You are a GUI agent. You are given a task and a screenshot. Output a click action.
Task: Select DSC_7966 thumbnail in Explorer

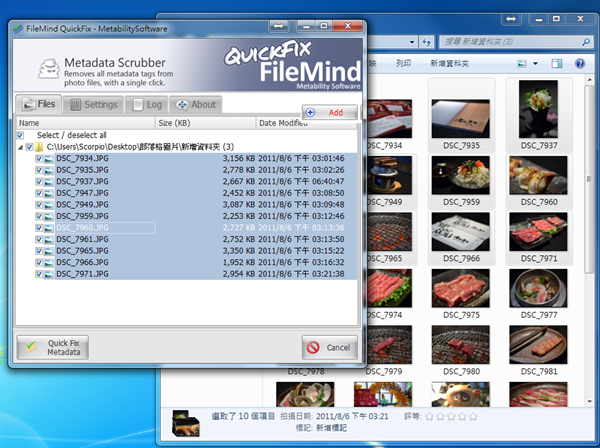click(x=461, y=232)
